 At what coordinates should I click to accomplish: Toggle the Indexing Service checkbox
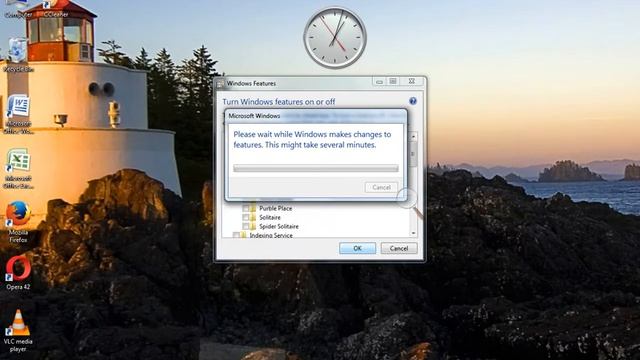tap(236, 235)
